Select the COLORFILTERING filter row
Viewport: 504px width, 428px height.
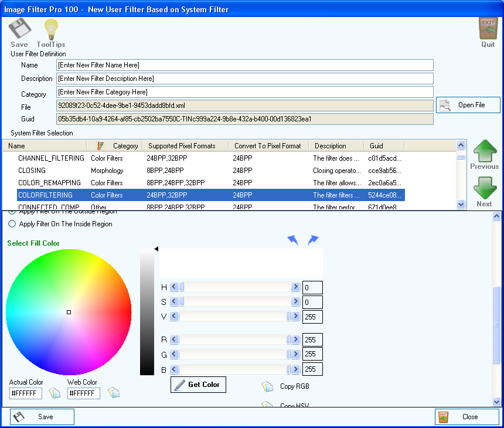point(210,195)
